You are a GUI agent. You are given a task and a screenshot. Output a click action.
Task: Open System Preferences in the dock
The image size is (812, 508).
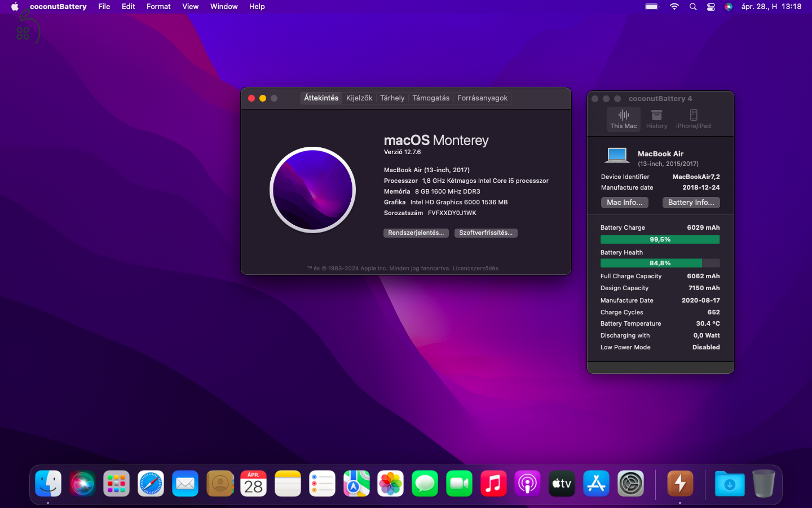pyautogui.click(x=630, y=484)
